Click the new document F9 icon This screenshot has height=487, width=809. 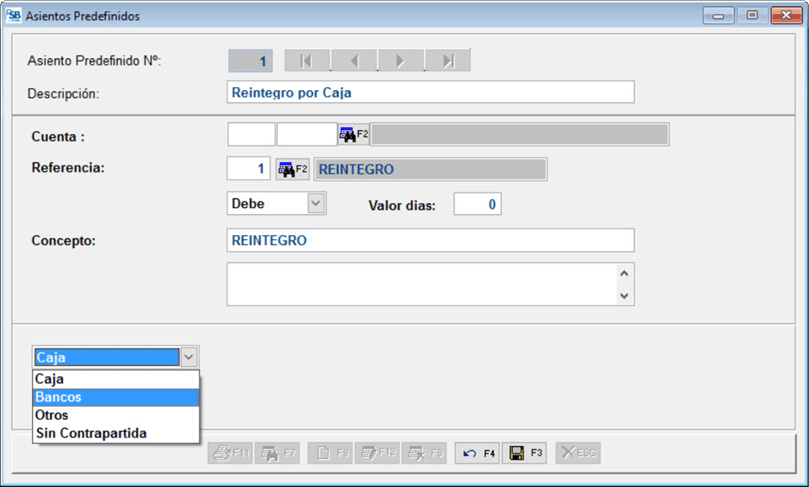(329, 453)
